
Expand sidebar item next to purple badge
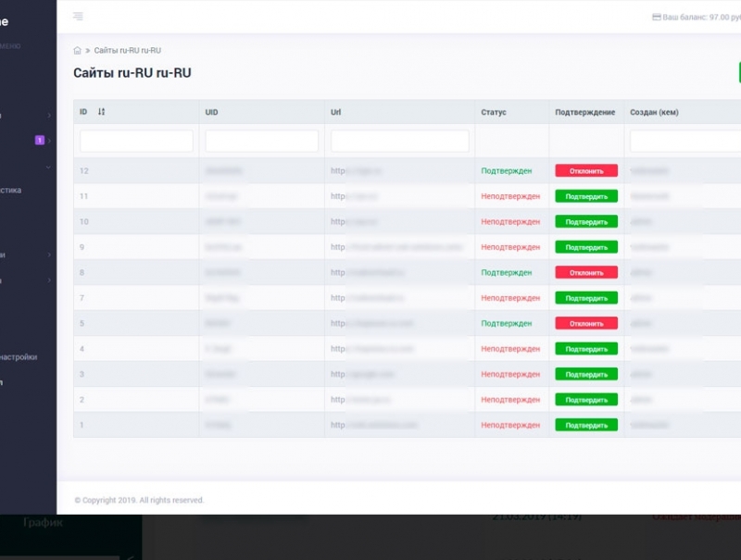point(49,141)
